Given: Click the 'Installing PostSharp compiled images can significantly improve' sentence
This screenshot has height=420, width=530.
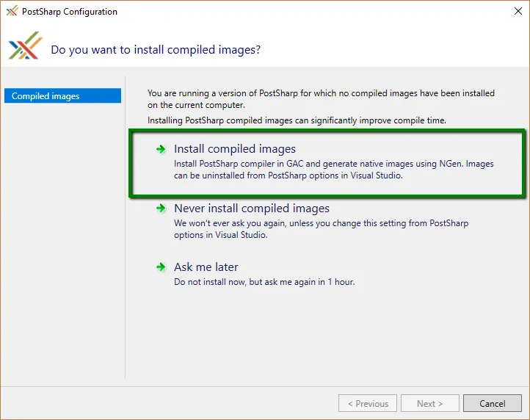Looking at the screenshot, I should coord(297,120).
